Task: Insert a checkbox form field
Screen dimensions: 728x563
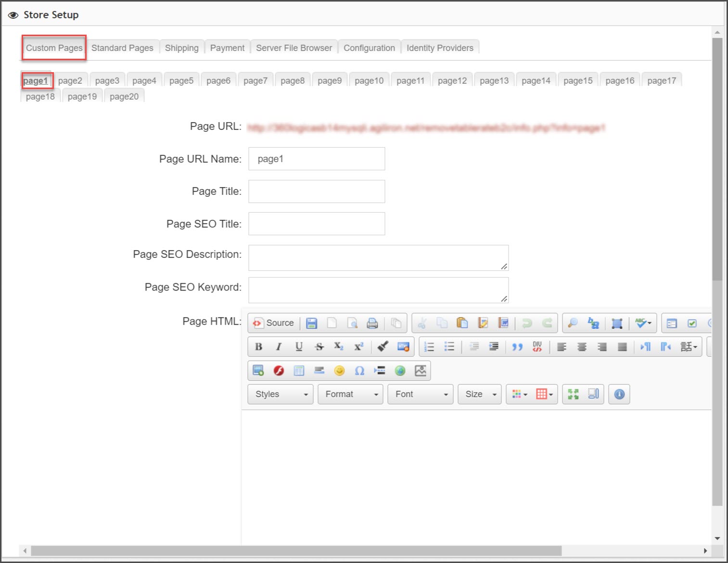Action: [692, 323]
